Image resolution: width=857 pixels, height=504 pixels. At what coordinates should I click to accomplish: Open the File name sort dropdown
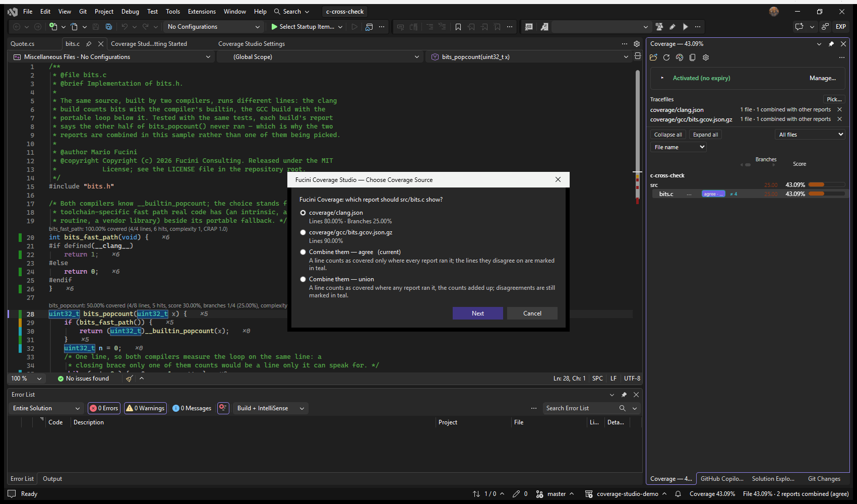click(x=678, y=147)
